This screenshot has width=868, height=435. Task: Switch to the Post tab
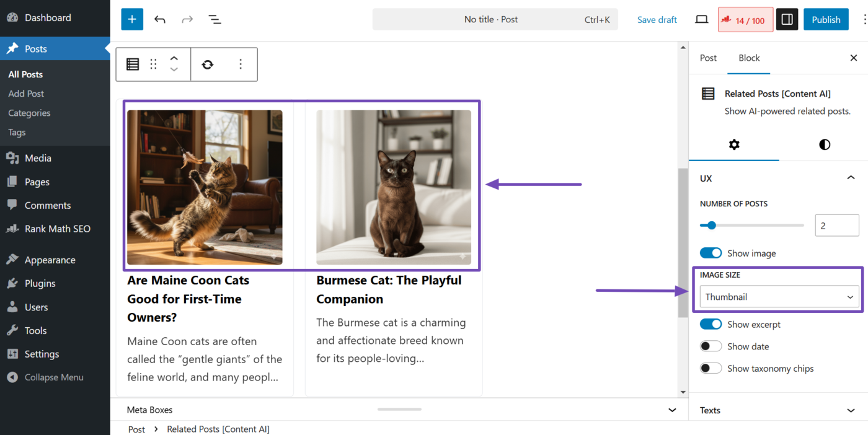click(x=708, y=58)
